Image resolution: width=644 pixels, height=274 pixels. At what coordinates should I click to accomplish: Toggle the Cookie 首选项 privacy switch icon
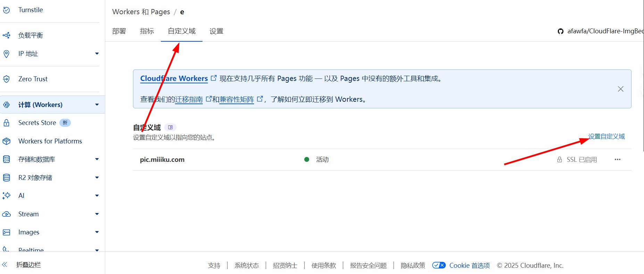pyautogui.click(x=439, y=265)
